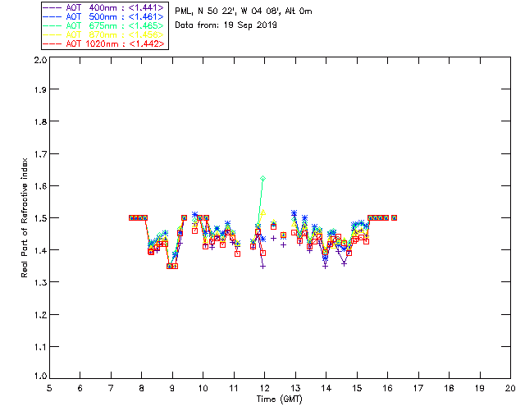Click the x-axis tick label 13
The image size is (525, 420).
(x=295, y=388)
